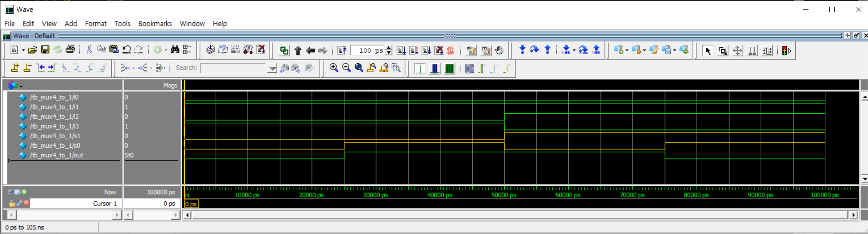The width and height of the screenshot is (868, 234).
Task: Open the Search field dropdown arrow
Action: click(x=272, y=68)
